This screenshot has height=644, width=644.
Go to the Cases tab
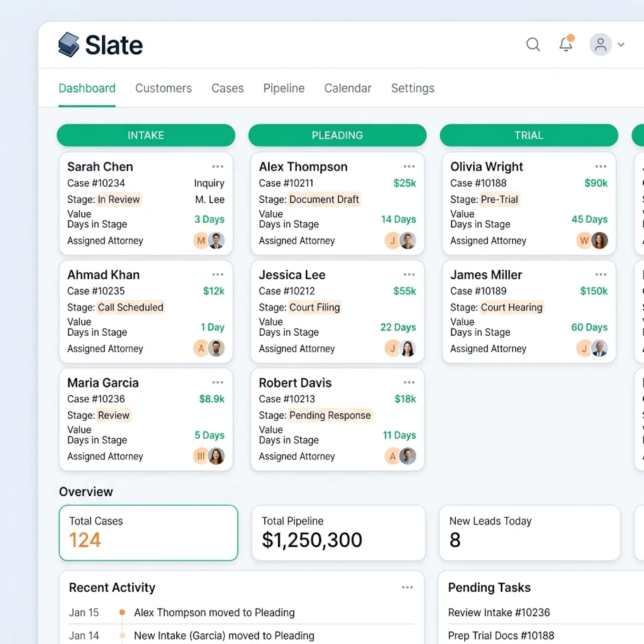228,88
